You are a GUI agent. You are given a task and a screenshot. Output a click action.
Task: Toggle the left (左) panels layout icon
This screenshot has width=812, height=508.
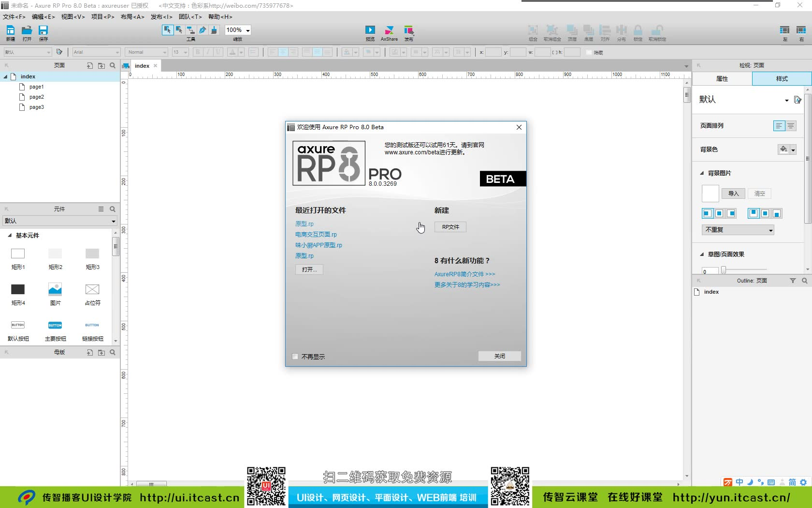tap(785, 30)
